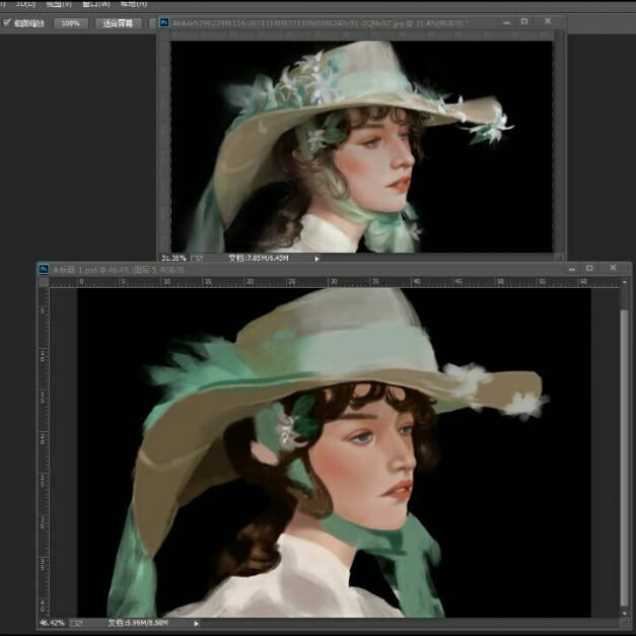The image size is (636, 636).
Task: Click the ruler origin corner in the lower window
Action: coord(43,282)
